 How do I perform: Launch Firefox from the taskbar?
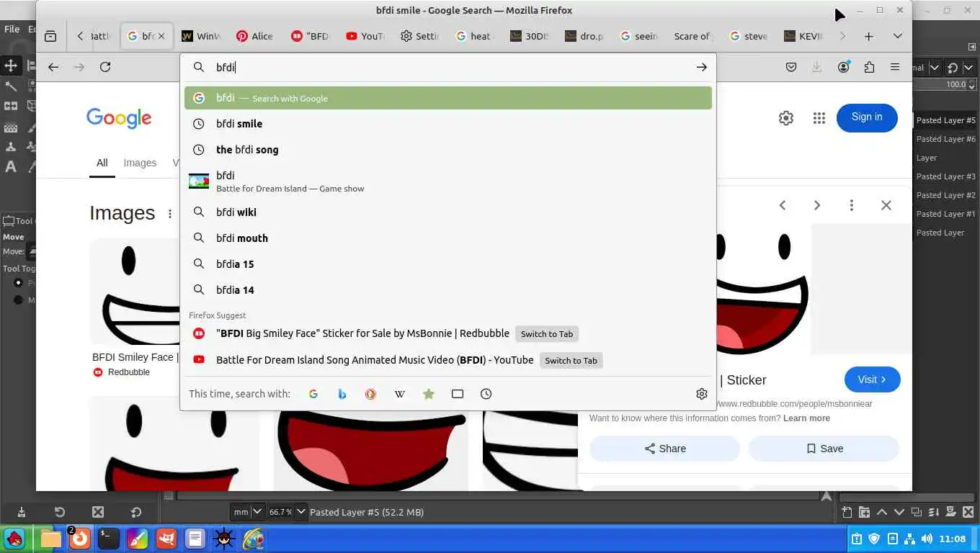(79, 539)
